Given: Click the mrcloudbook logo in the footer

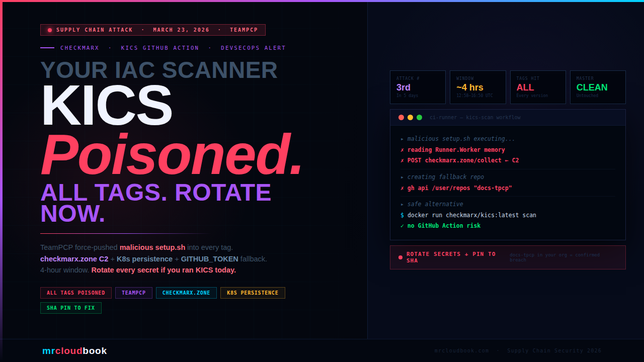Looking at the screenshot, I should pyautogui.click(x=74, y=351).
